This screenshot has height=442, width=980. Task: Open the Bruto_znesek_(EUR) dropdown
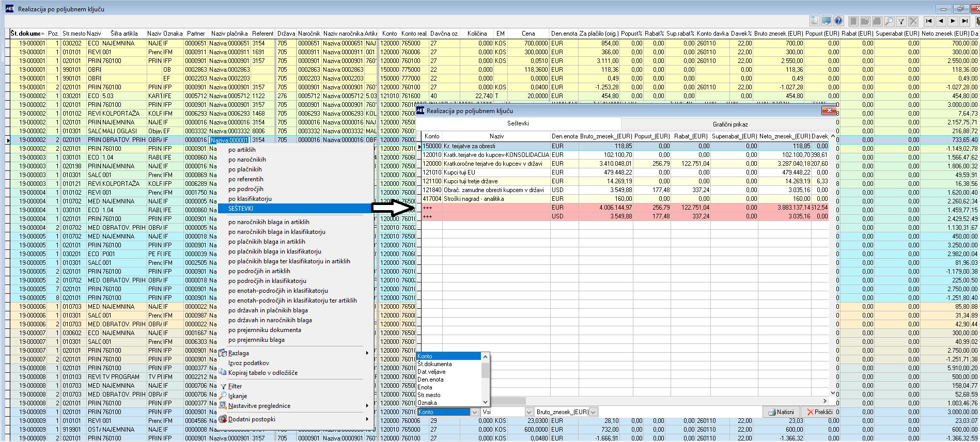(593, 412)
